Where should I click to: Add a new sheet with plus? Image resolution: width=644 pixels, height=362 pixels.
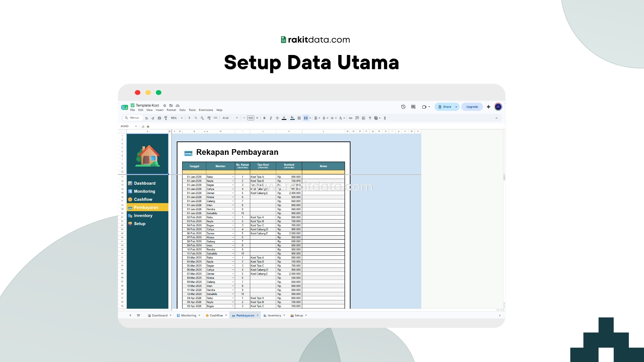130,315
